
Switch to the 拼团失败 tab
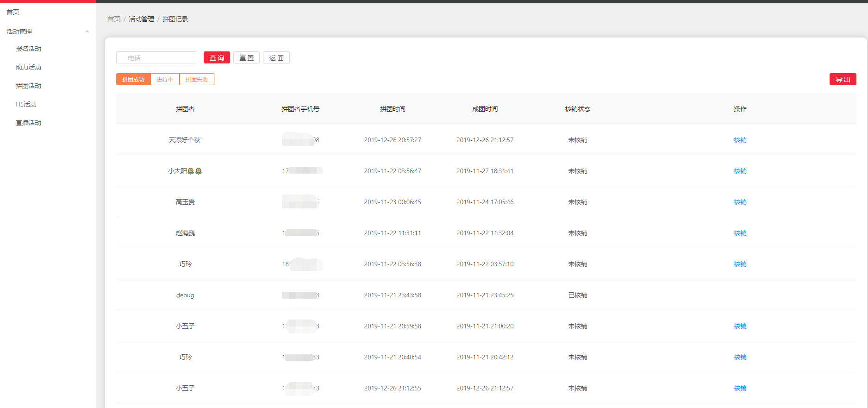[x=197, y=79]
